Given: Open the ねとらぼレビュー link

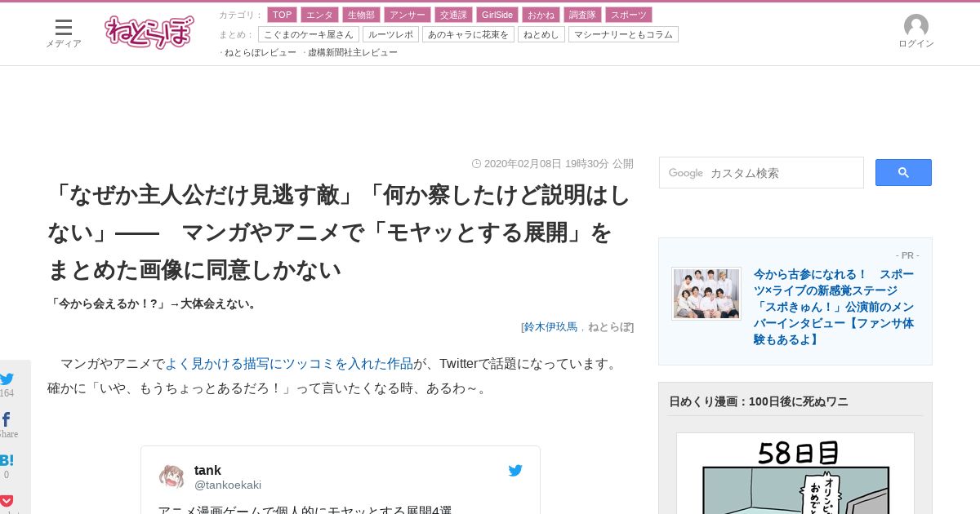Looking at the screenshot, I should [261, 52].
